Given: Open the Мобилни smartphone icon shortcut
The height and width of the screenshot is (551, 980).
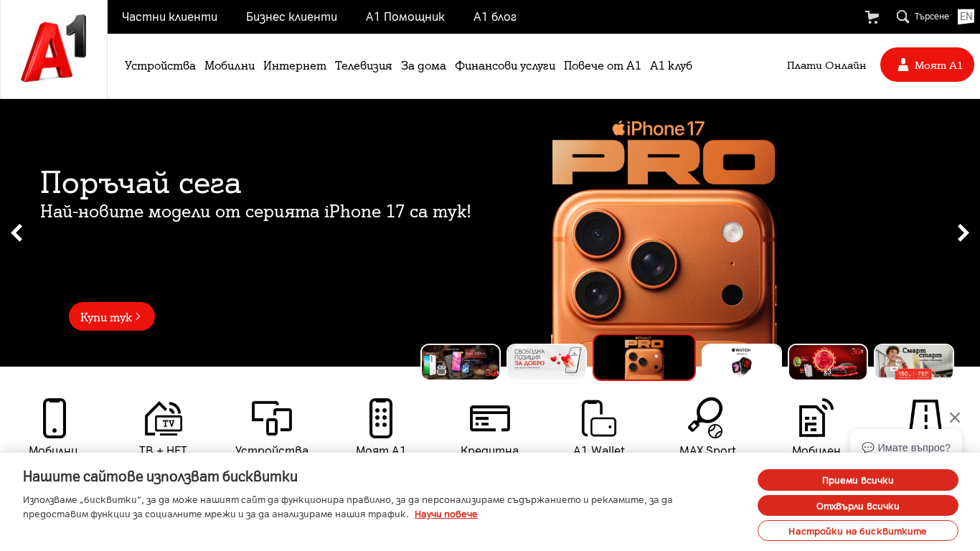Looking at the screenshot, I should point(54,418).
